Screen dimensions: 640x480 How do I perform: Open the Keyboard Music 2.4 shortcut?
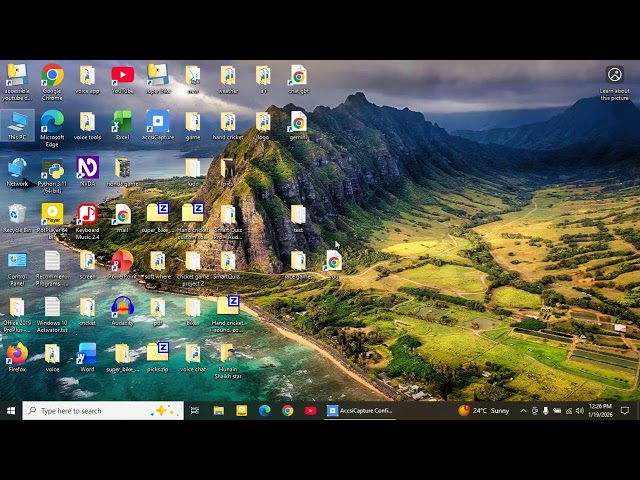[x=87, y=221]
